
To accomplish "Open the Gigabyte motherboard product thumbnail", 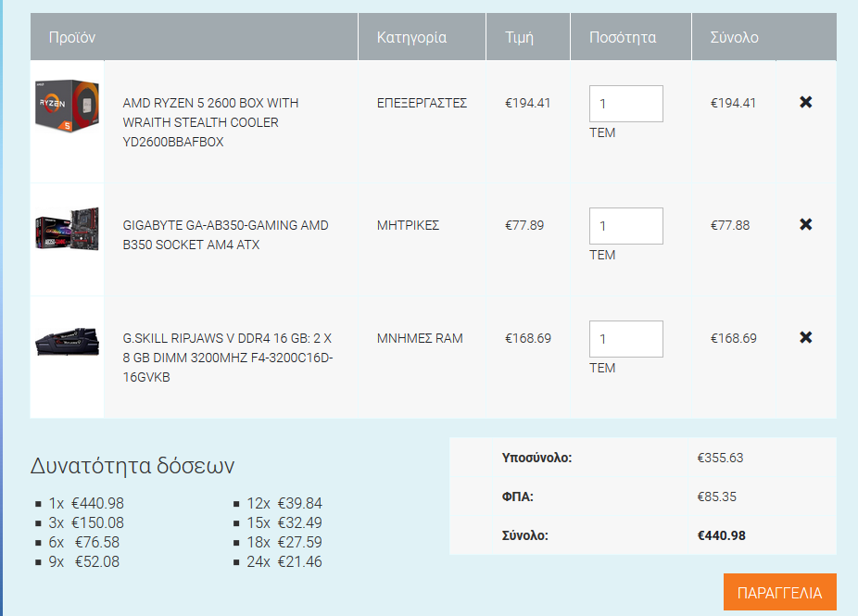I will (x=67, y=229).
